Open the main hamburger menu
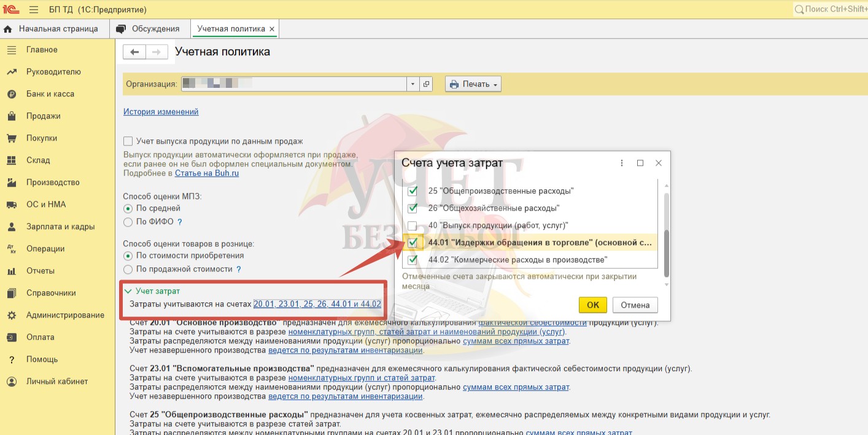The image size is (868, 435). [34, 10]
